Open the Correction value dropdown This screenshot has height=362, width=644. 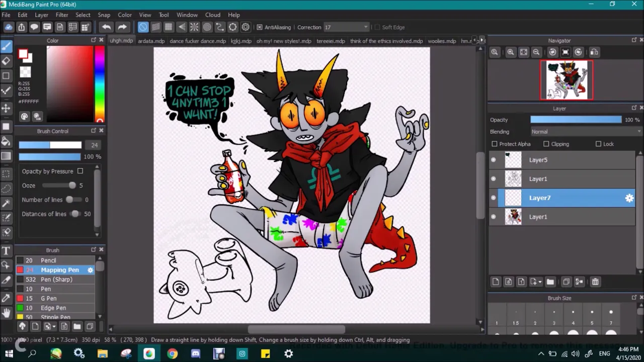(346, 27)
